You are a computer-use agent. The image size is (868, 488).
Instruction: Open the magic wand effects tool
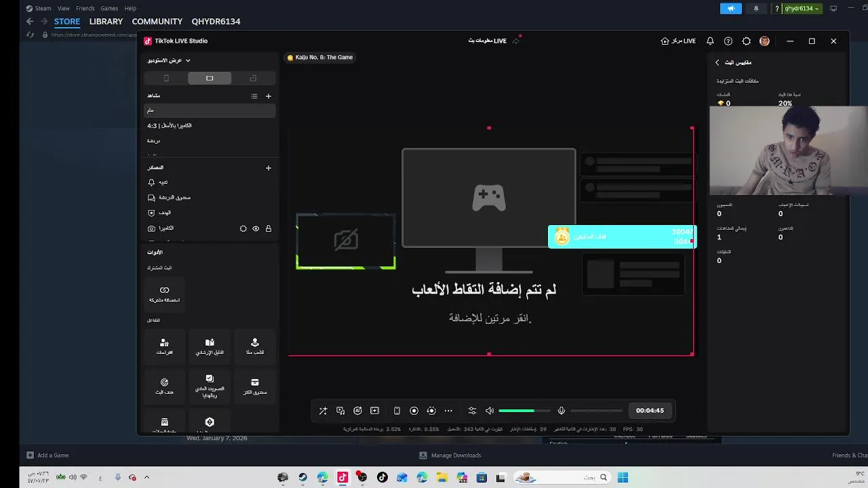click(323, 411)
